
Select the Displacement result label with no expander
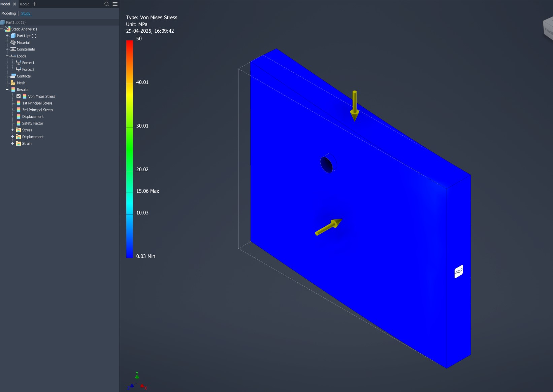(33, 117)
